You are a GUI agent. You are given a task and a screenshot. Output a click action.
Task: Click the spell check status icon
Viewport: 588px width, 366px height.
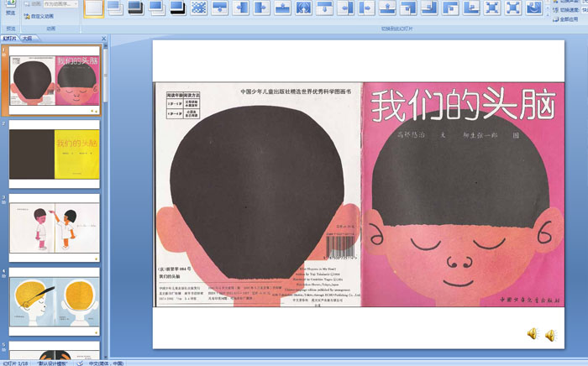[80, 363]
